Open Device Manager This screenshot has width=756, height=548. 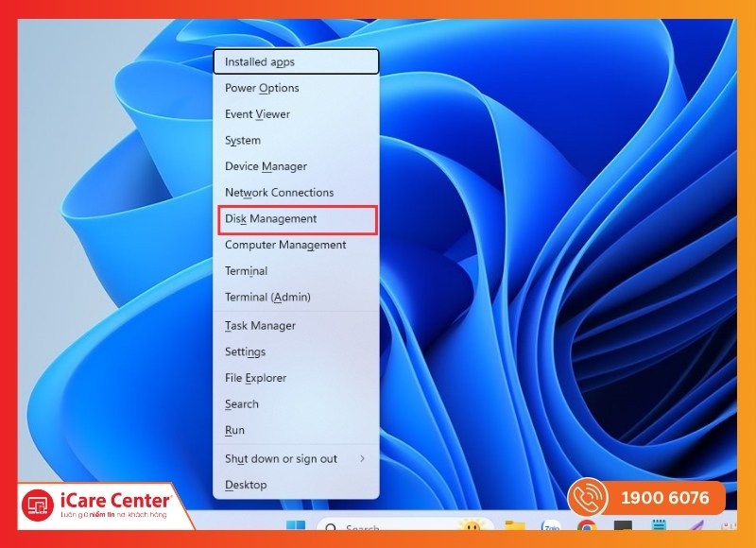pos(267,166)
